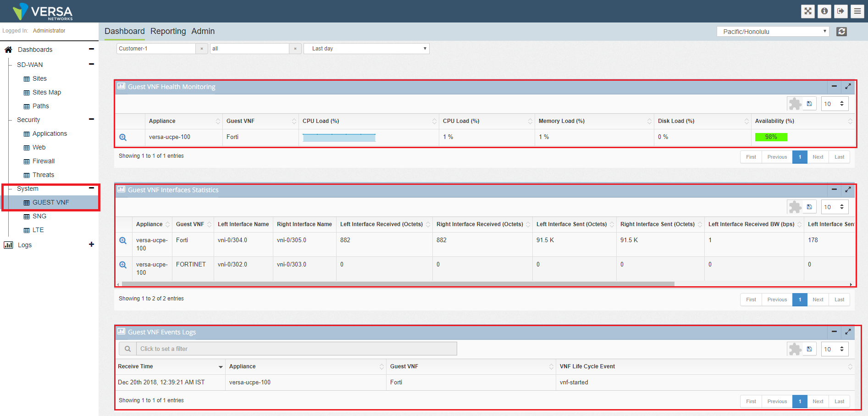Collapse the Security tree section
Screen dimensions: 868x416
[91, 119]
